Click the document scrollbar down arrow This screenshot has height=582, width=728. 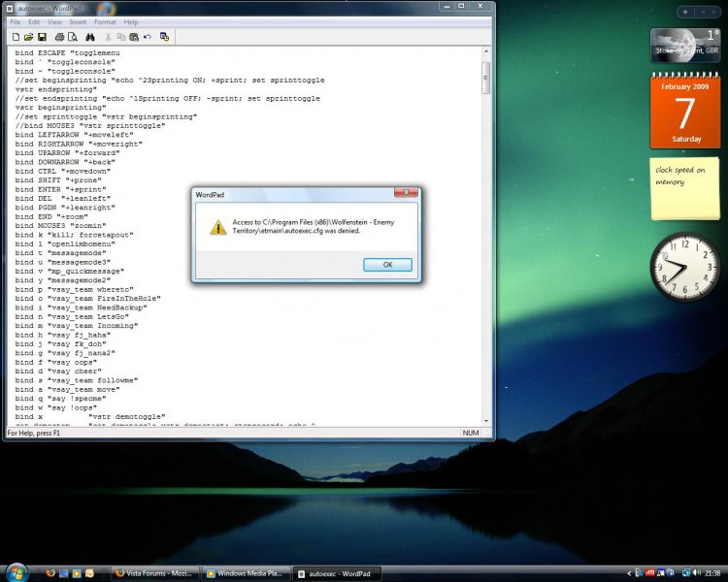tap(486, 421)
